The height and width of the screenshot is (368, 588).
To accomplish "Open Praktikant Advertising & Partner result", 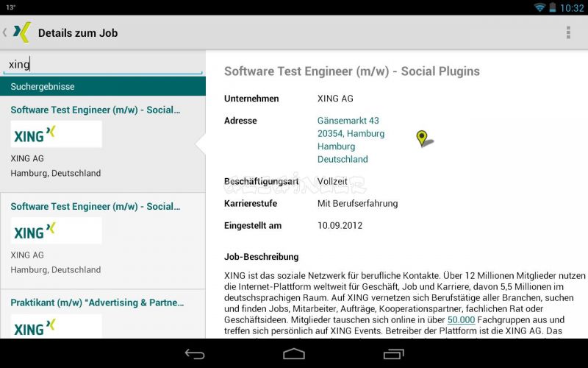I will (97, 302).
